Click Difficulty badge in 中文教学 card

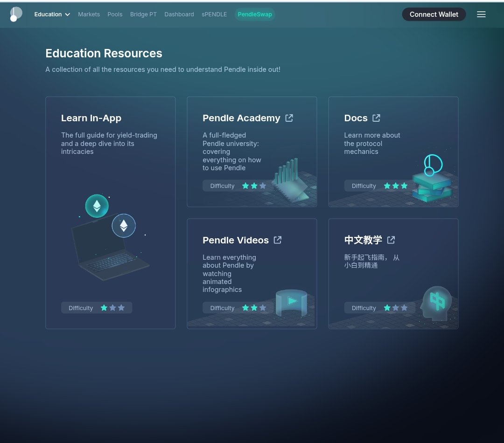coord(379,308)
